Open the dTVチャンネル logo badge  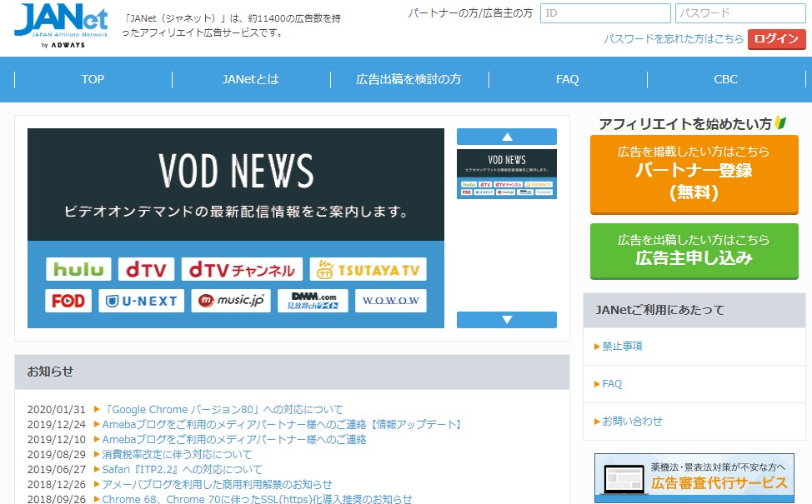(x=242, y=269)
